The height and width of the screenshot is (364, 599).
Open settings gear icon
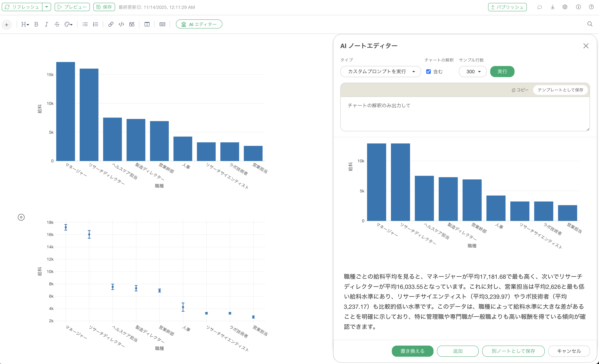click(565, 7)
